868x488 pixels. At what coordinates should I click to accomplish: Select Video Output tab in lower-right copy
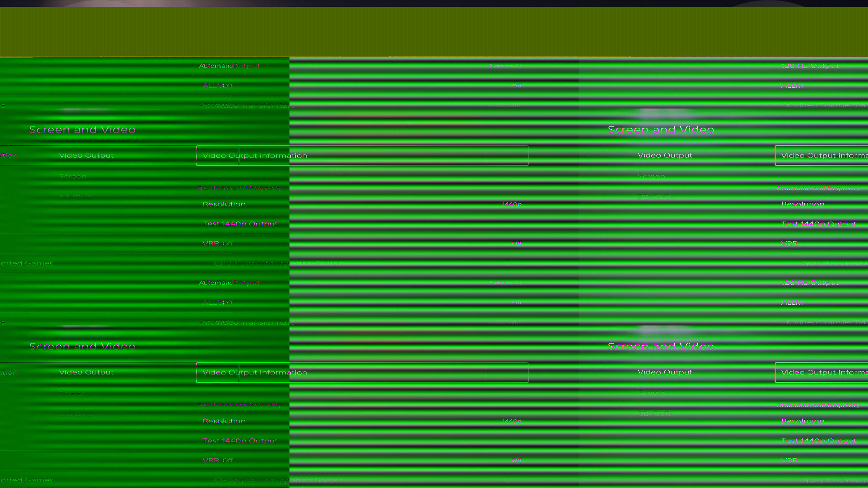[x=665, y=372]
